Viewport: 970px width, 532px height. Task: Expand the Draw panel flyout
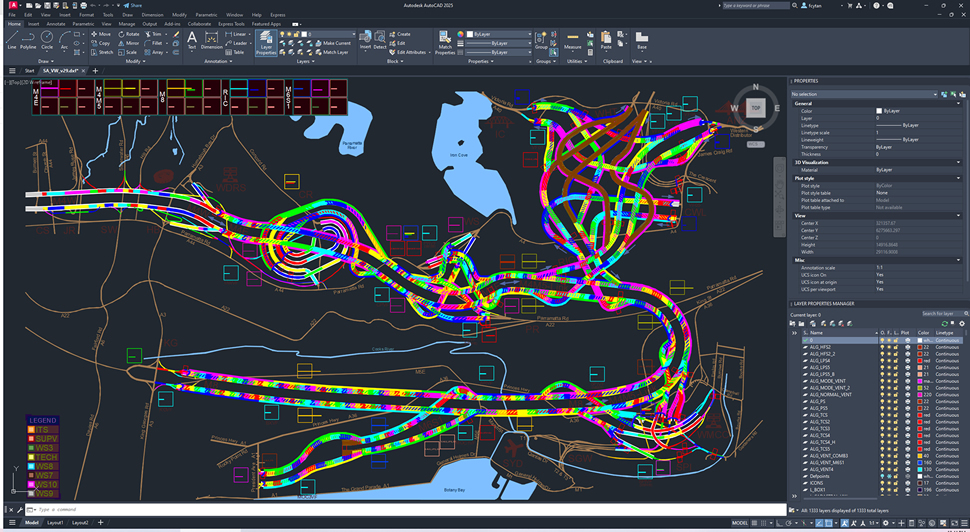tap(46, 61)
